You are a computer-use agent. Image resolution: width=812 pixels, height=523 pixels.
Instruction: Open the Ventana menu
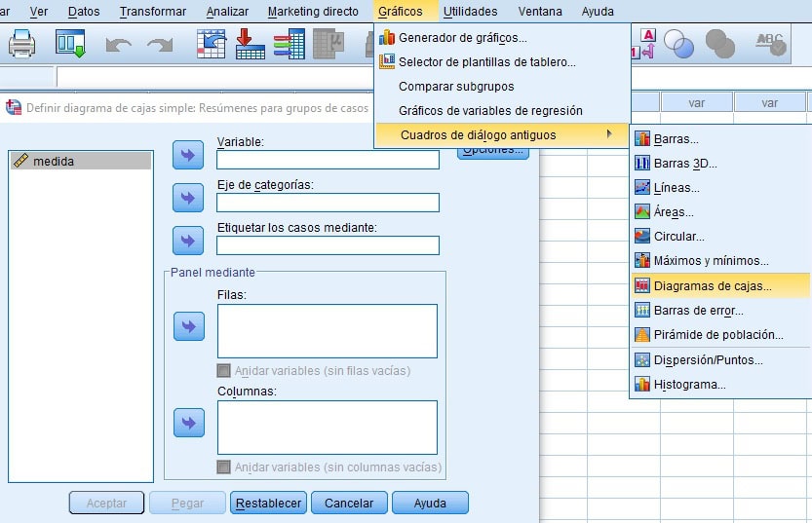540,11
